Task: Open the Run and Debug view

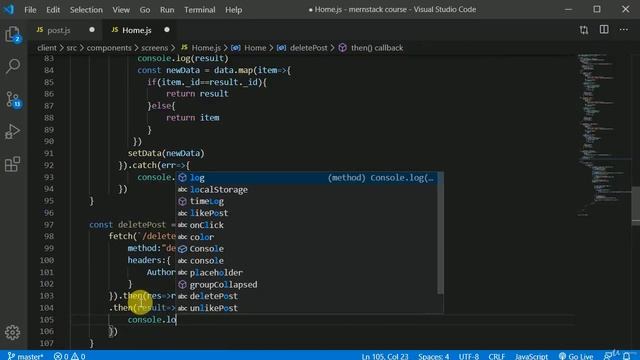Action: pyautogui.click(x=12, y=132)
